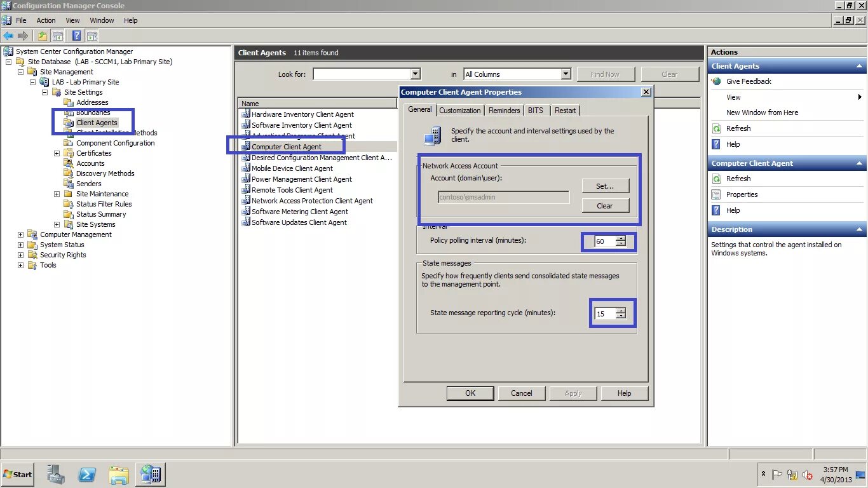Click into the Look for text field
This screenshot has height=488, width=868.
tap(362, 74)
